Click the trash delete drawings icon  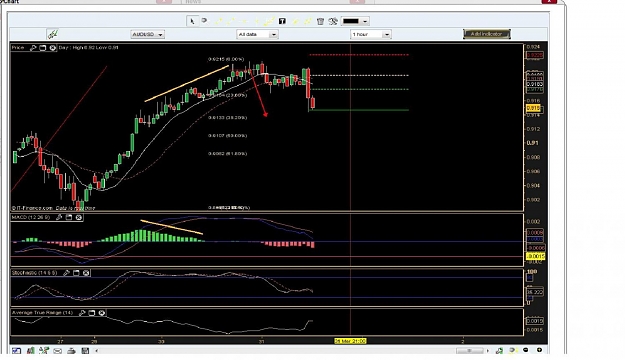coord(320,21)
